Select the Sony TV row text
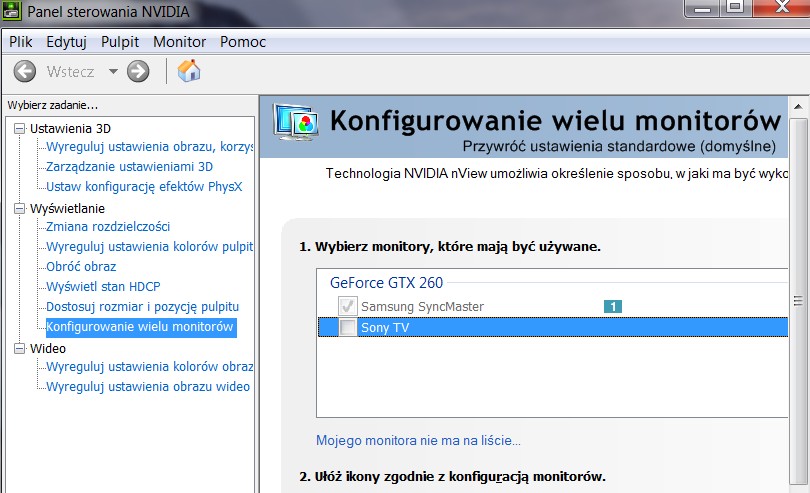 pos(385,328)
